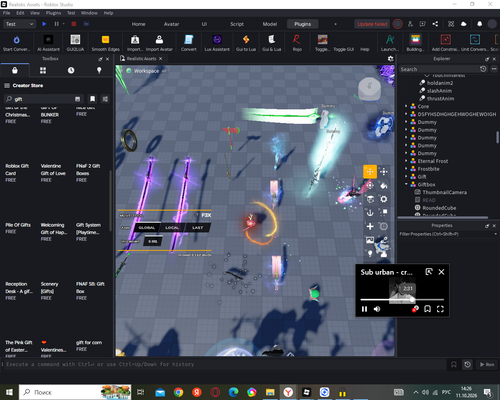Open the Plugins menu in menu bar
Screen dimensions: 500x400
click(x=53, y=13)
